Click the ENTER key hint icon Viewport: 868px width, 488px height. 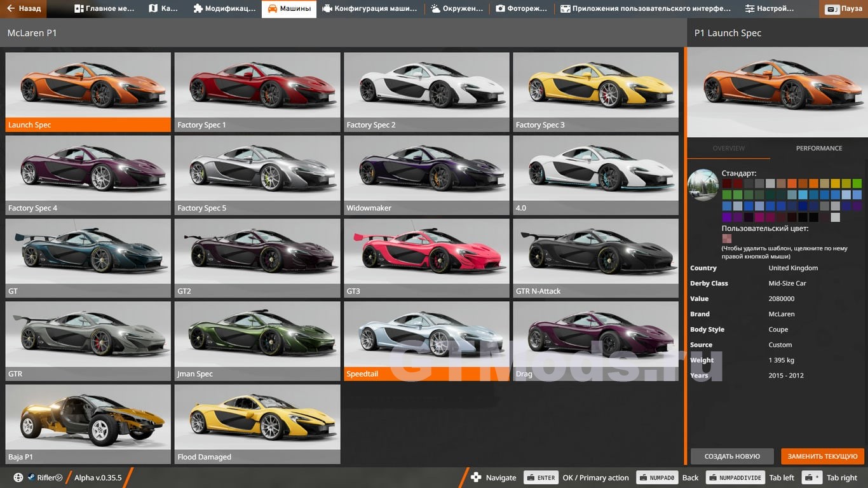pos(541,478)
